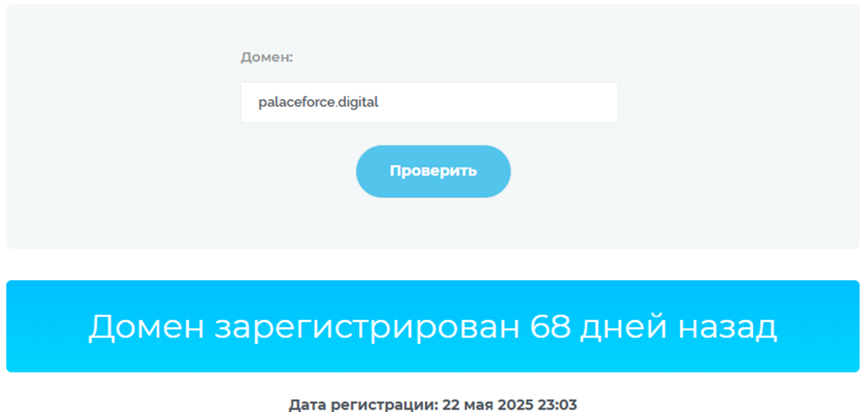
Task: Focus the domain input field
Action: [x=429, y=103]
